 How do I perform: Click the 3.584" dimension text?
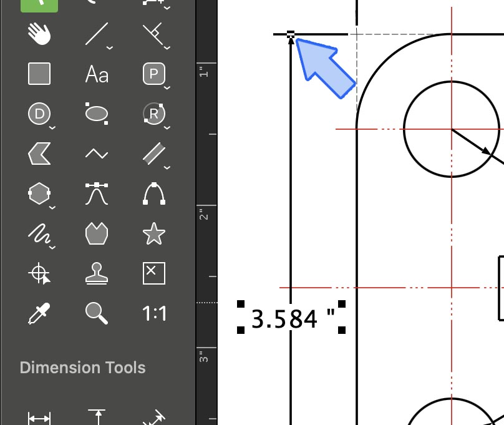pyautogui.click(x=292, y=319)
